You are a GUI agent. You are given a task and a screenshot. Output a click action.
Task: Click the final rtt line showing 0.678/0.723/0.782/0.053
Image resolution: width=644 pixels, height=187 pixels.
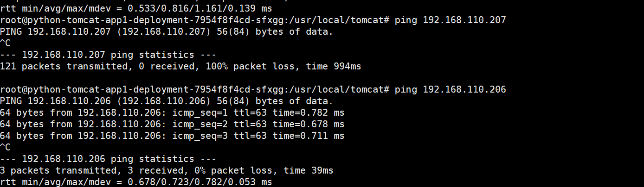click(x=136, y=182)
